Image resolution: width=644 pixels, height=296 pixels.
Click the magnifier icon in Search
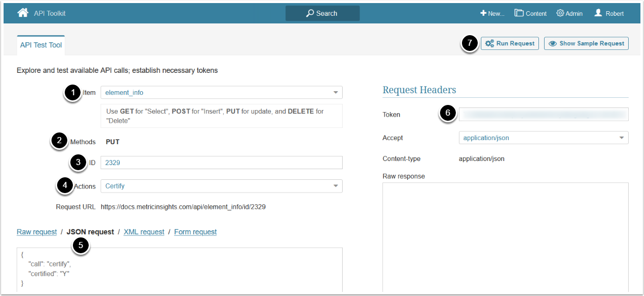(310, 13)
